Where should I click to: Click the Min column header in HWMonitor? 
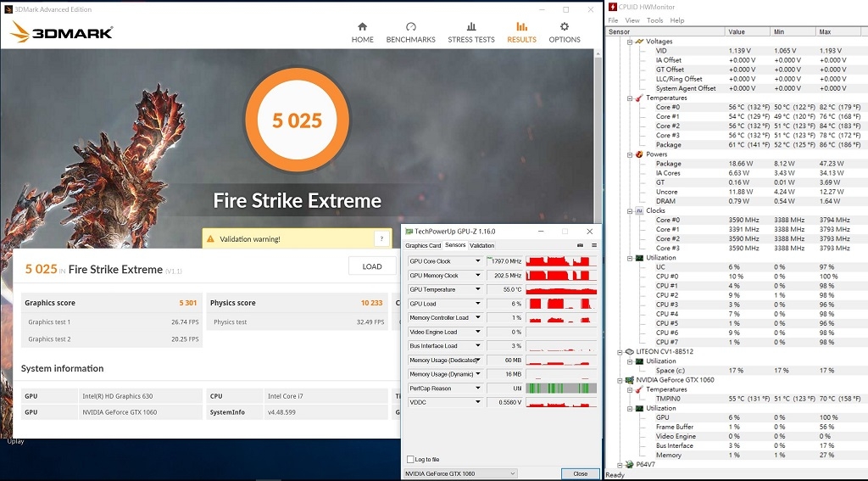(793, 31)
